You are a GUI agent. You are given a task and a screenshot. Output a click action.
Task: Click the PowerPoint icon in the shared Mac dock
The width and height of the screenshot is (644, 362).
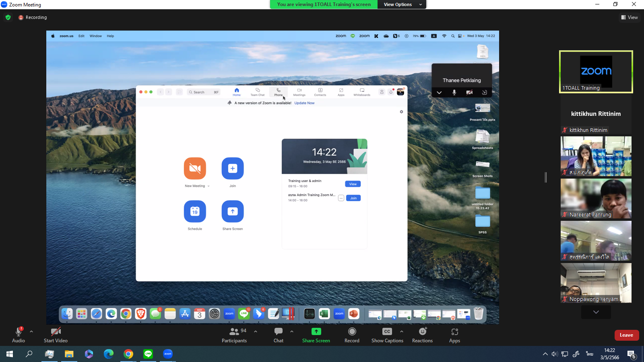pos(354,314)
